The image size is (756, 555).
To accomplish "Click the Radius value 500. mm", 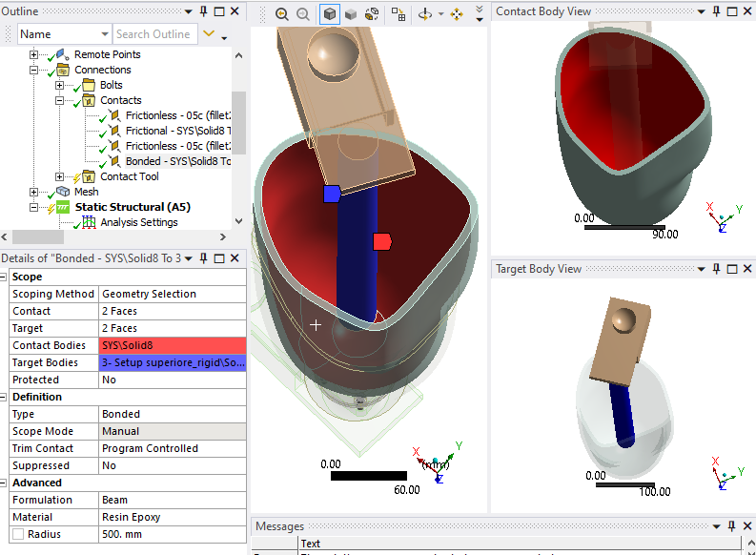I will (x=173, y=534).
